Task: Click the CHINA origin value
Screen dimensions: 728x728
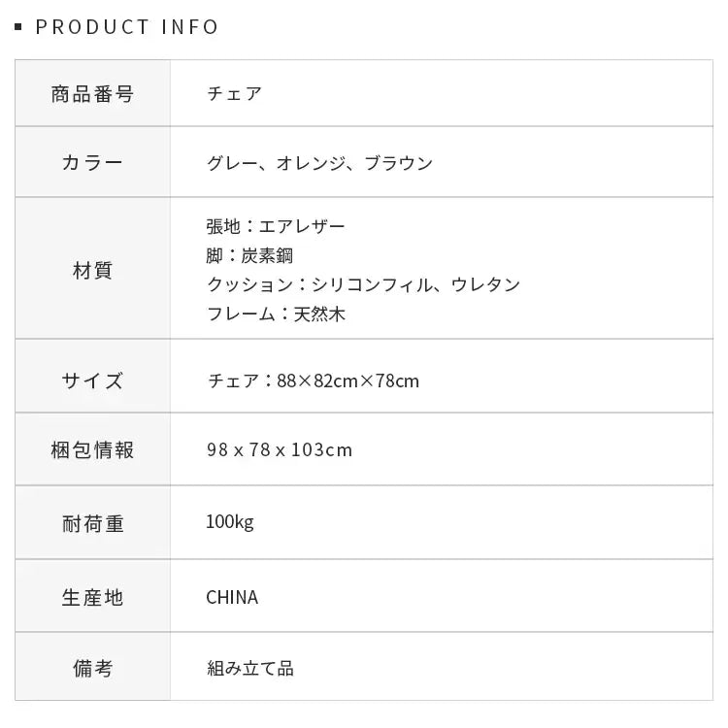Action: pyautogui.click(x=232, y=597)
